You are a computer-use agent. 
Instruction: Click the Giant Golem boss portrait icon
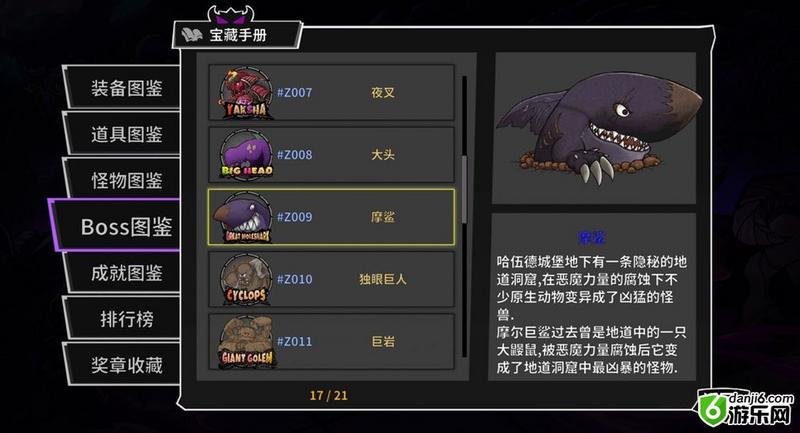247,342
